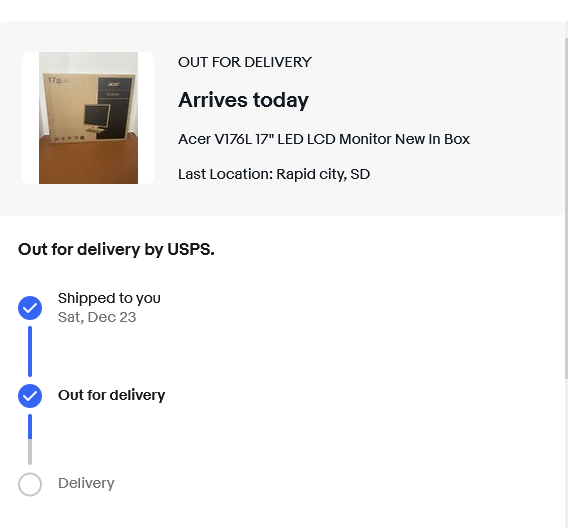
Task: Click the Out for delivery checkmark icon
Action: pyautogui.click(x=30, y=396)
